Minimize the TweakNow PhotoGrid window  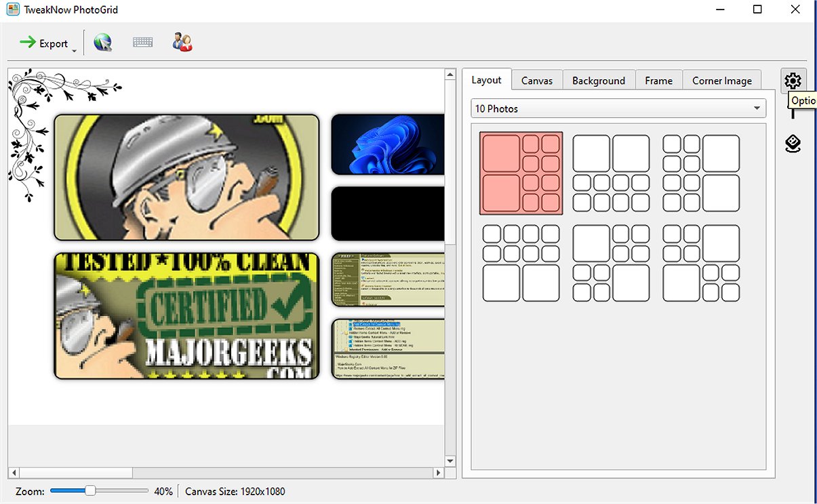[x=720, y=9]
